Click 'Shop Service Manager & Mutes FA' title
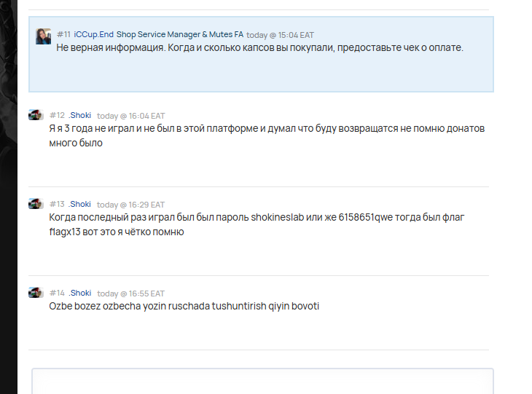Screen dimensions: 532x394 [x=180, y=34]
